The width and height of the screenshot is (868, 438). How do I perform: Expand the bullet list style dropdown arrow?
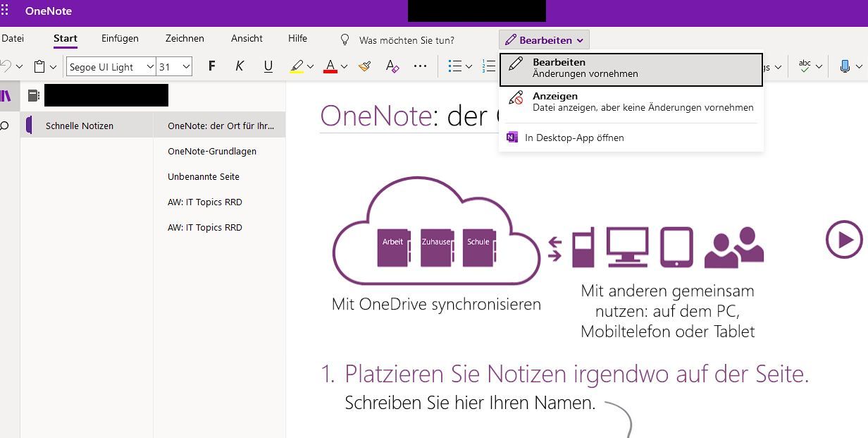point(469,67)
